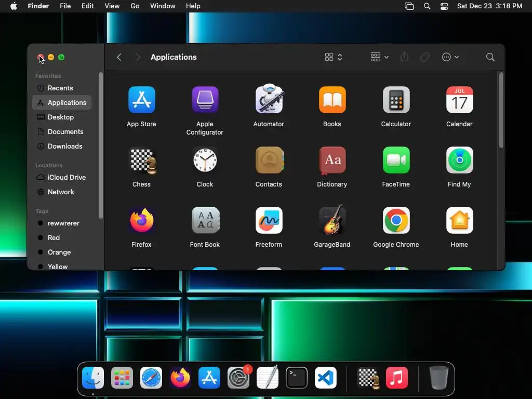Open Recents in the sidebar

(62, 88)
